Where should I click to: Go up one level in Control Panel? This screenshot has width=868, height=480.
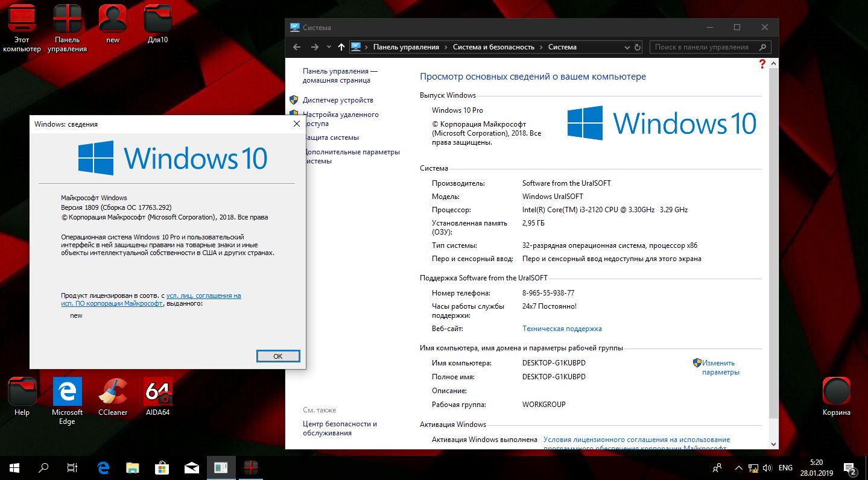tap(341, 47)
